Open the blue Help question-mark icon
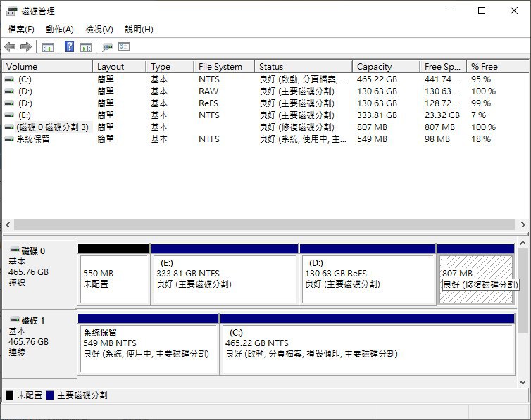531x420 pixels. click(x=69, y=46)
